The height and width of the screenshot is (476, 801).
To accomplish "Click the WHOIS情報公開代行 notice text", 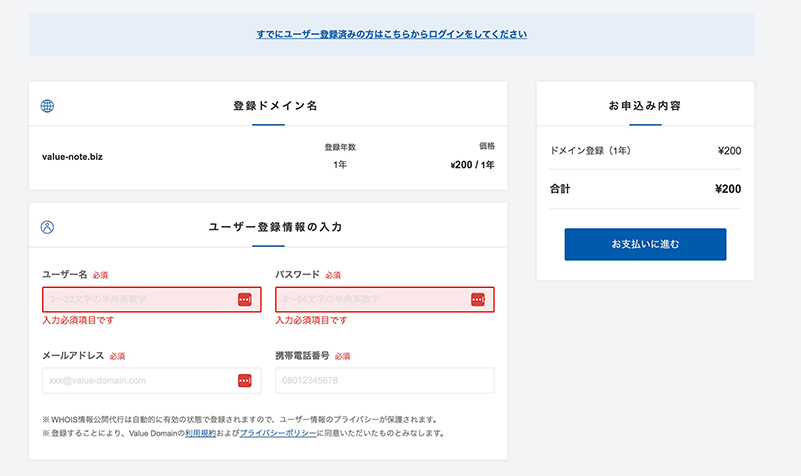I will point(240,420).
